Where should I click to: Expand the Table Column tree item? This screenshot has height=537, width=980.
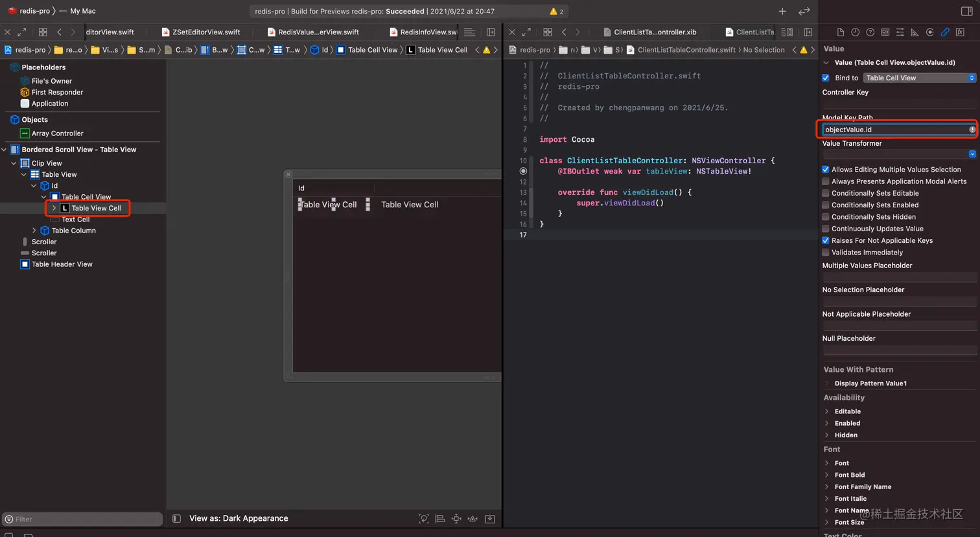34,231
